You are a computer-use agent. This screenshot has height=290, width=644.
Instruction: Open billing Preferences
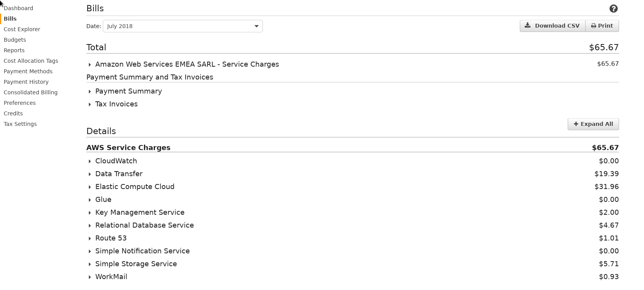19,103
